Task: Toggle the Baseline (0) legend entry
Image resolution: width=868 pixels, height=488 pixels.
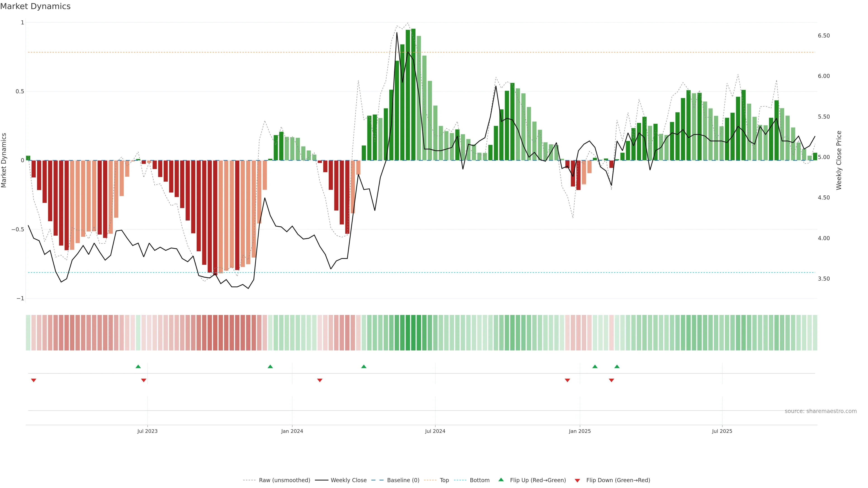Action: coord(403,480)
